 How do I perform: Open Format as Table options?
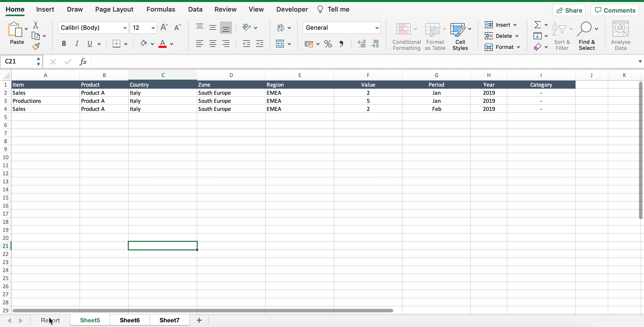click(x=435, y=36)
